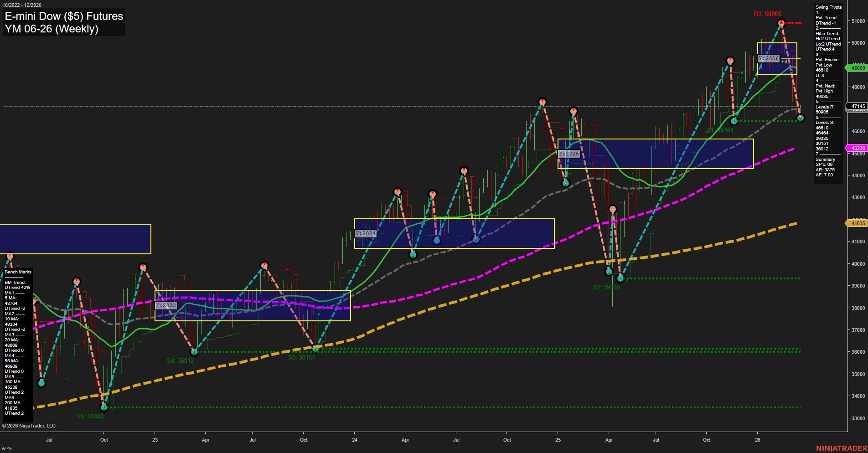Select the teal pivot low dot at S5: 33480
This screenshot has height=453, width=868.
point(104,408)
